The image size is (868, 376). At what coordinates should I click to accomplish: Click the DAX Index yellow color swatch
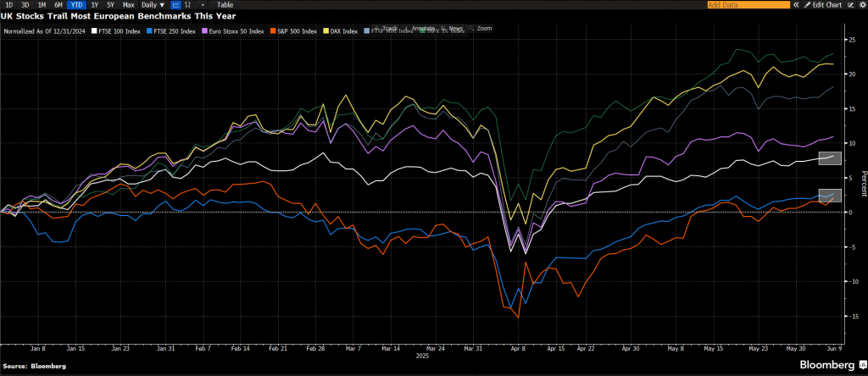(x=327, y=31)
